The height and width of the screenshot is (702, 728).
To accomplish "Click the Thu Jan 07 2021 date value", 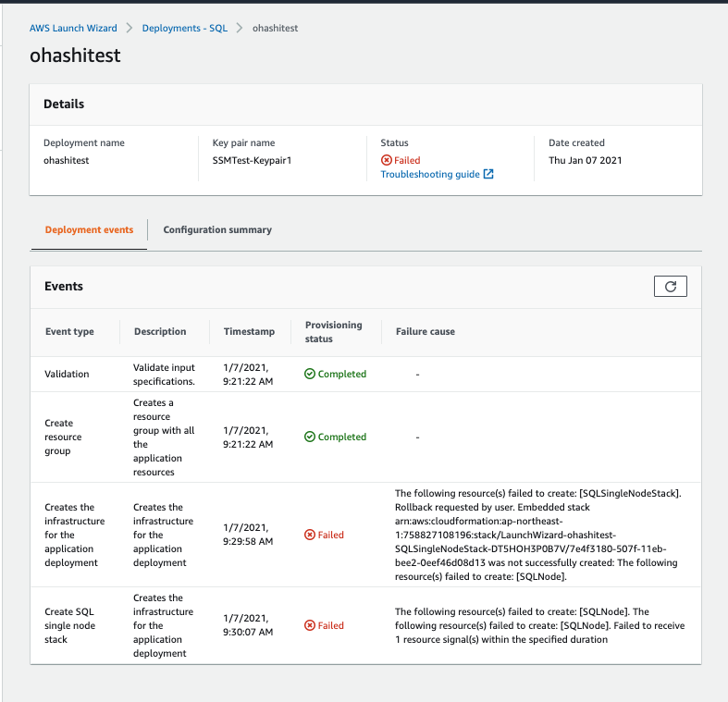I will pos(585,160).
